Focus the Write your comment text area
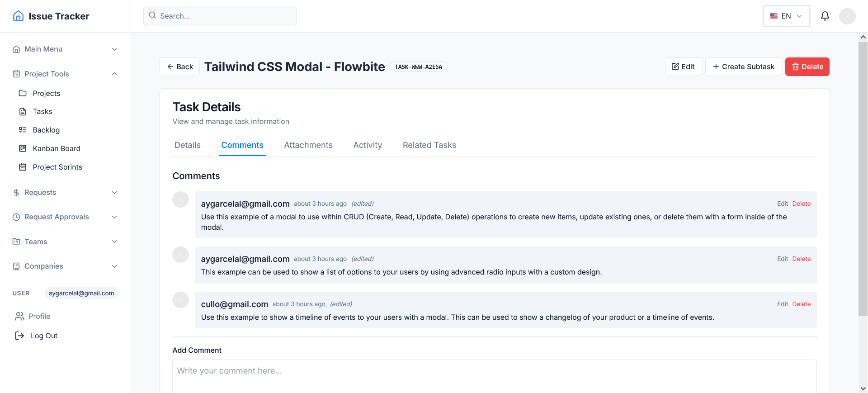The height and width of the screenshot is (393, 868). point(495,376)
